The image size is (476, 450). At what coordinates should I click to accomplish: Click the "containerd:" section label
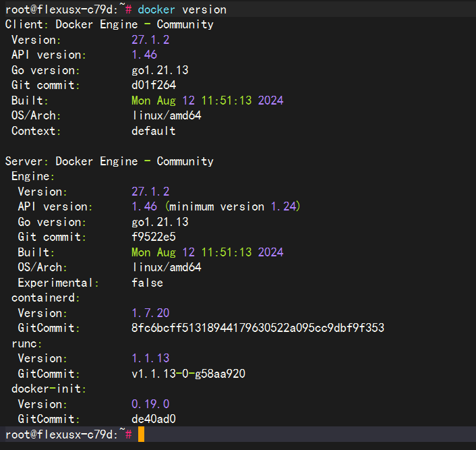[46, 298]
